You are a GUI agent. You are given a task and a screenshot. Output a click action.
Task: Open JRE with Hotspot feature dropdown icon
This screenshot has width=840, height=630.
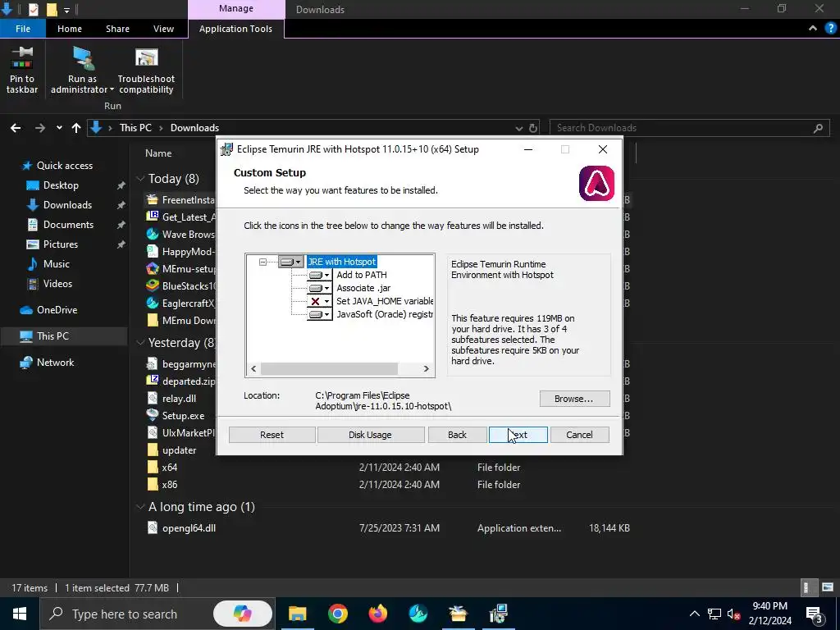(291, 262)
